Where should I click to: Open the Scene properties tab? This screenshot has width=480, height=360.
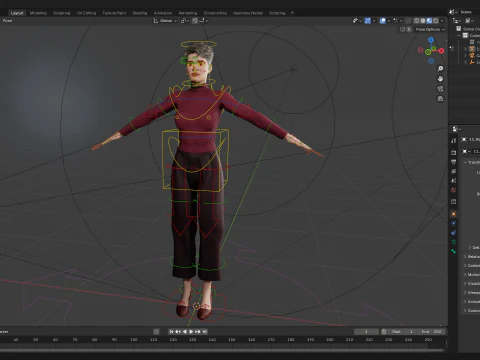point(453,180)
